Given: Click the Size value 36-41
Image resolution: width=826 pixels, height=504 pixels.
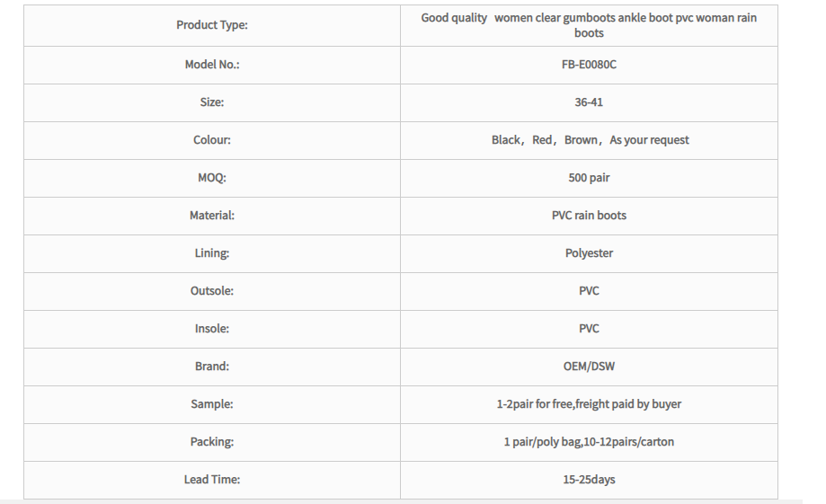Looking at the screenshot, I should (x=589, y=102).
